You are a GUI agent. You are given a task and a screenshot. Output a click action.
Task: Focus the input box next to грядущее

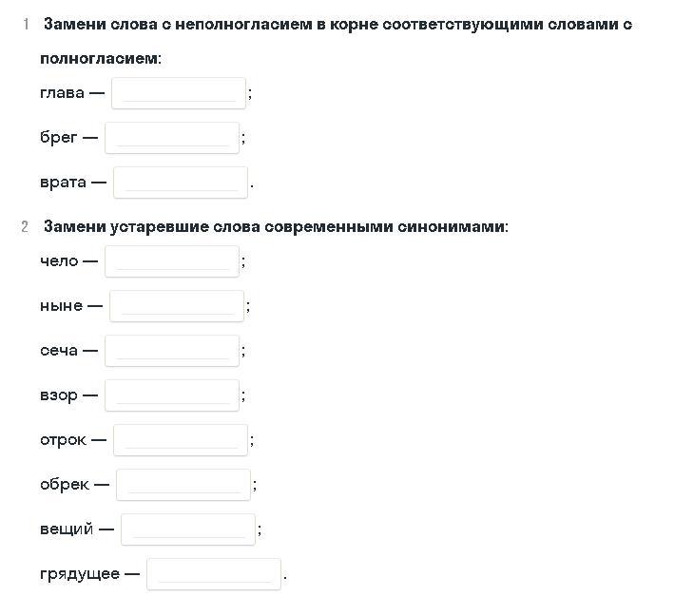[214, 574]
